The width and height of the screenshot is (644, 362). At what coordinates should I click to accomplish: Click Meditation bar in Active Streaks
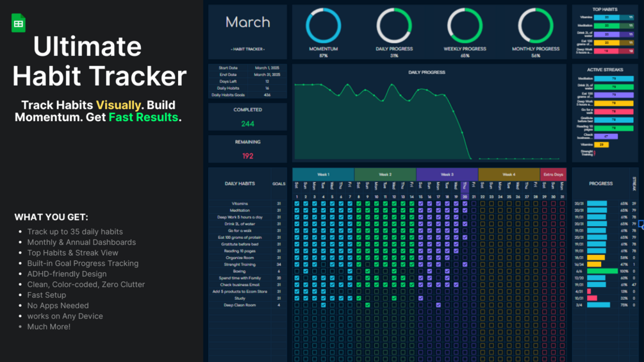point(614,78)
